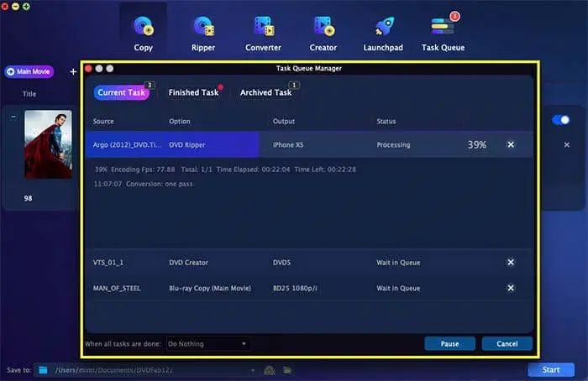The image size is (588, 381).
Task: Click VTS_01_1 Wait in Queue status
Action: 398,262
